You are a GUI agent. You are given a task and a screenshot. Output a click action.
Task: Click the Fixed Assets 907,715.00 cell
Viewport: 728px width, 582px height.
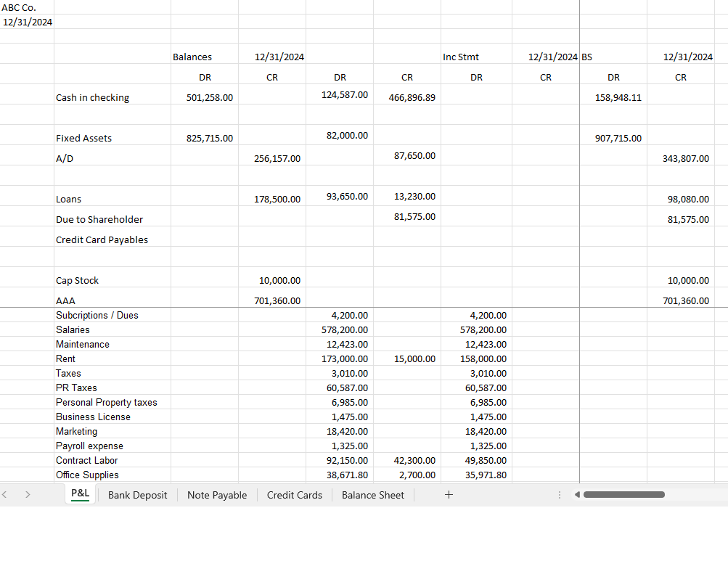pyautogui.click(x=618, y=139)
